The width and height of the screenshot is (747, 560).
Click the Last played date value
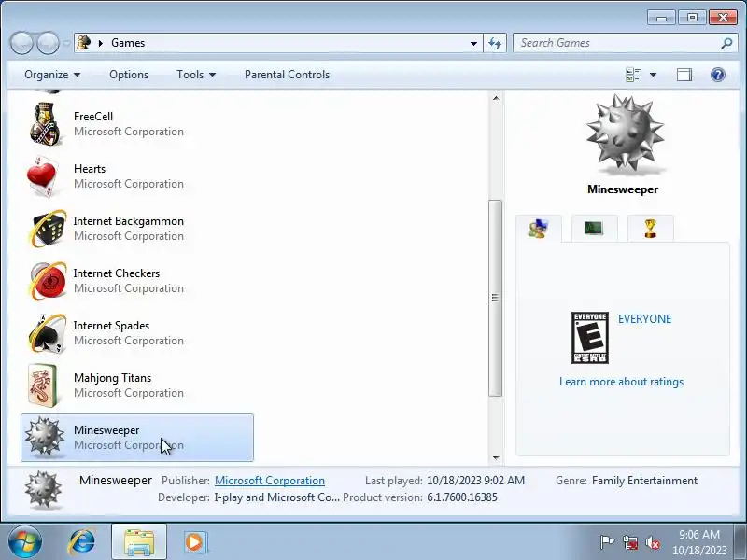[475, 481]
